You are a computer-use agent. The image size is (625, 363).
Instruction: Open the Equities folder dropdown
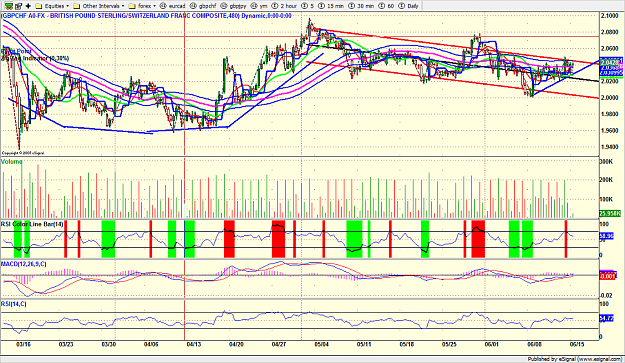click(52, 6)
